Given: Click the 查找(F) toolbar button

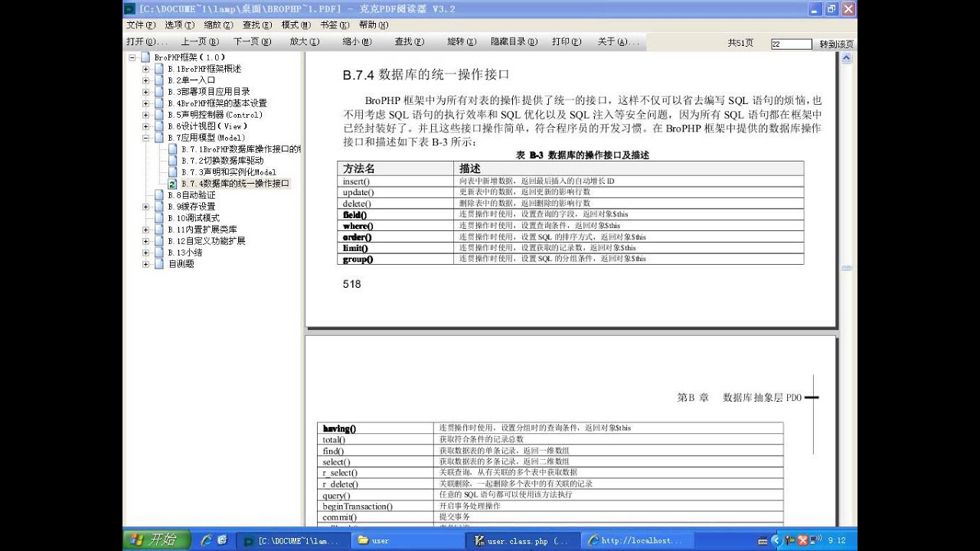Looking at the screenshot, I should [410, 42].
